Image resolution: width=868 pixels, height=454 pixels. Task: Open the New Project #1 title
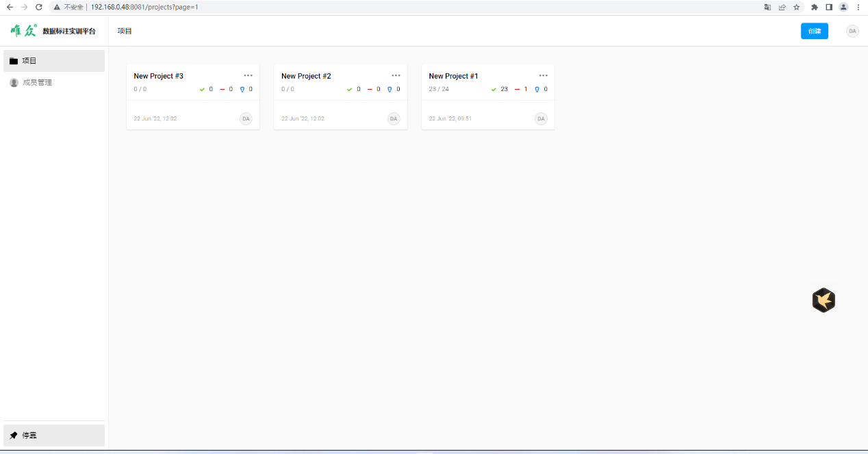click(453, 76)
